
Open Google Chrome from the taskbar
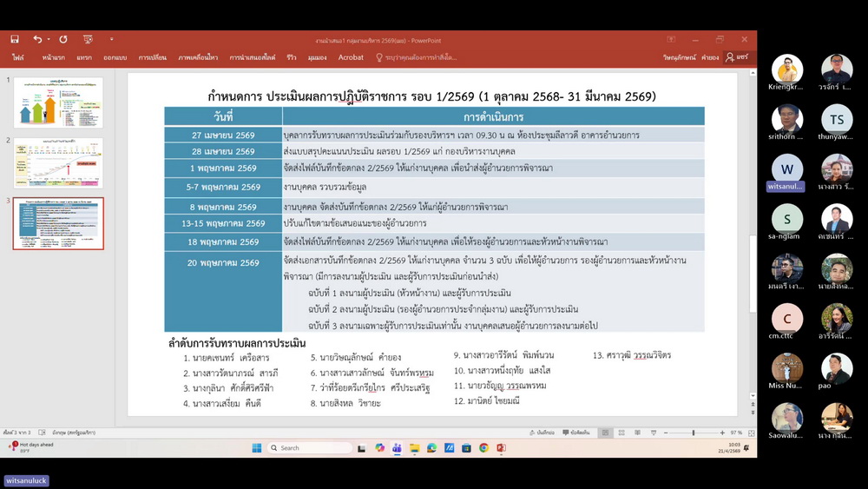click(x=483, y=448)
